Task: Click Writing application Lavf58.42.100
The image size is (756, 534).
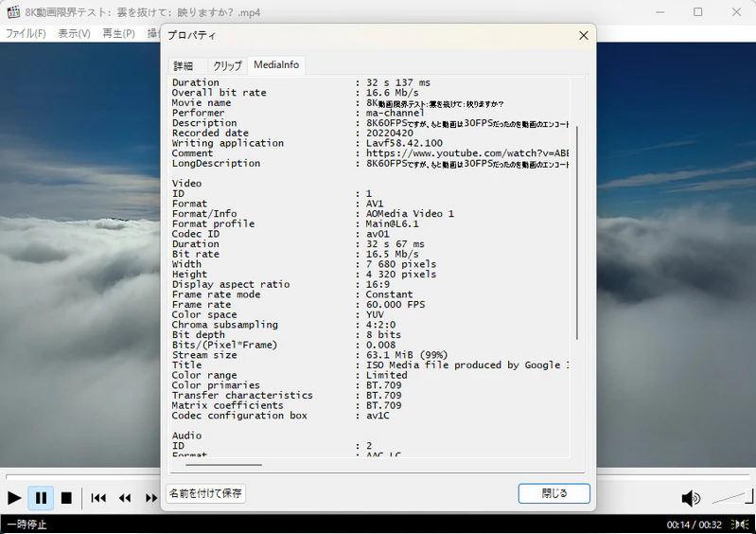Action: [404, 143]
